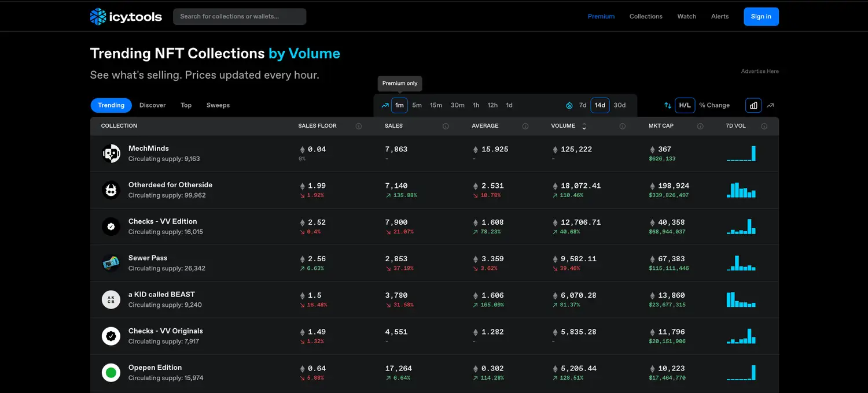
Task: Click the info icon next to SALES FLOOR
Action: click(x=359, y=125)
